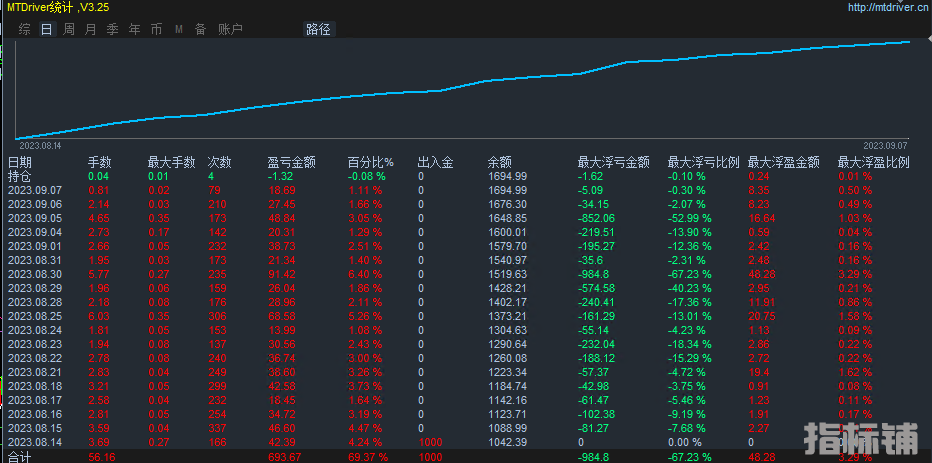The image size is (932, 463).
Task: Click the 56.16 total lots value
Action: click(100, 457)
